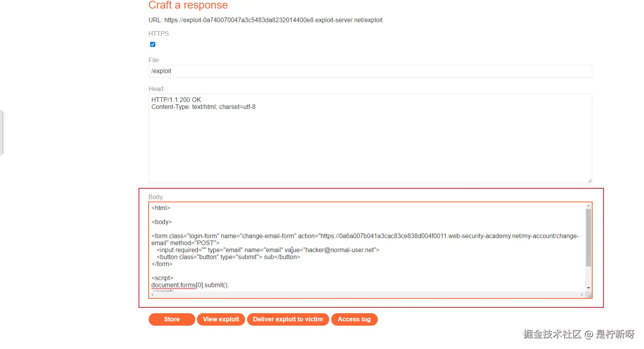This screenshot has height=349, width=644.
Task: Click the Body textarea vertical scrollbar thumb
Action: (588, 238)
